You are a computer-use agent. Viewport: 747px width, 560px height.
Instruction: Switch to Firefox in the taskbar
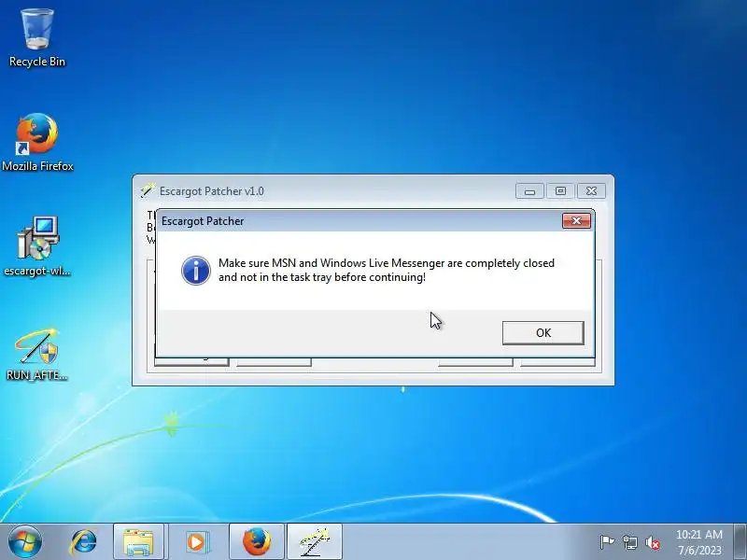[257, 542]
